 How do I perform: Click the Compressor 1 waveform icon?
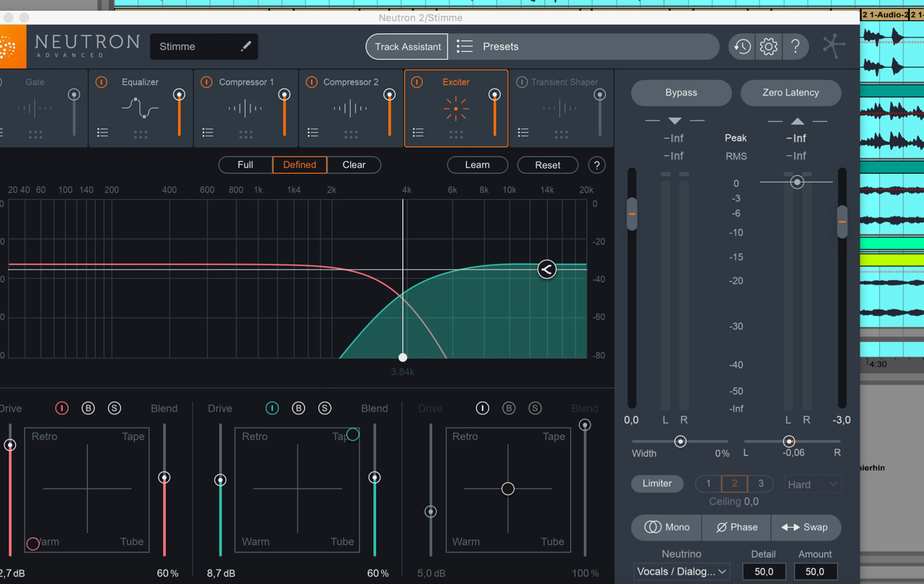coord(245,109)
